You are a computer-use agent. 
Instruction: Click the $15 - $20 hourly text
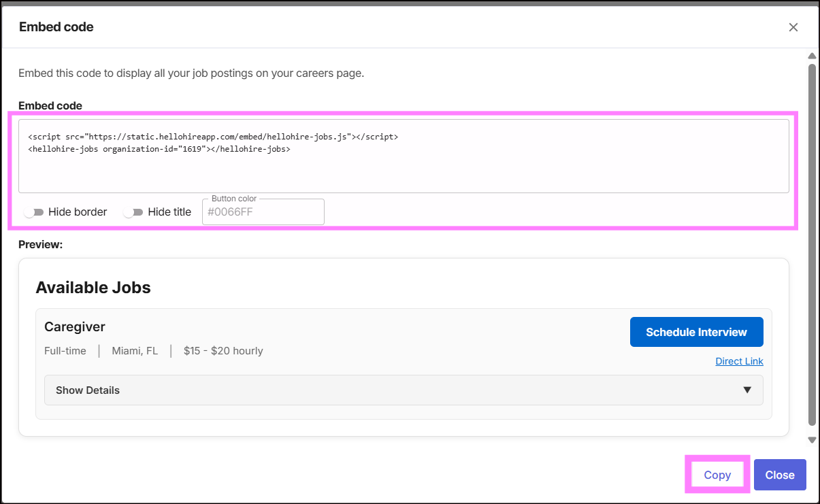pyautogui.click(x=223, y=351)
